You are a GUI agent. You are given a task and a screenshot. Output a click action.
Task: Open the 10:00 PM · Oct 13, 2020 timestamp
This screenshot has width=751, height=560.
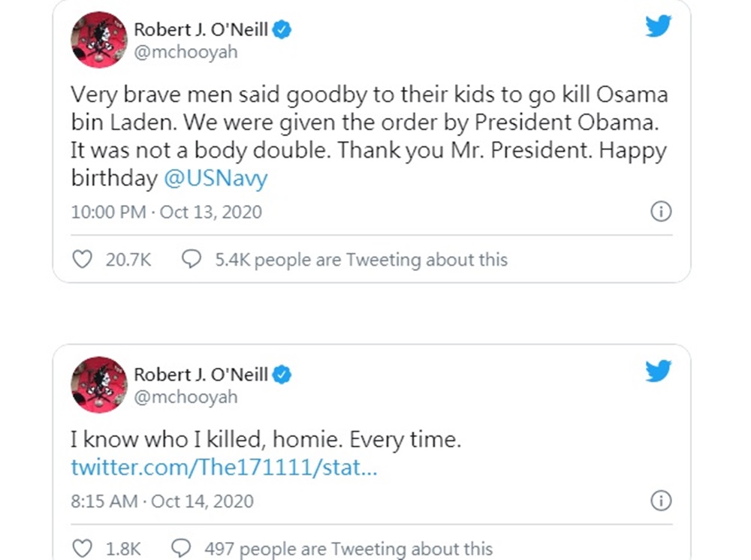click(166, 212)
